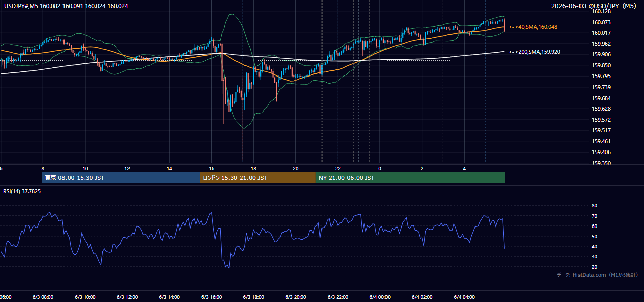Image resolution: width=644 pixels, height=302 pixels.
Task: Click hour label 8 under the price chart
Action: pyautogui.click(x=43, y=168)
